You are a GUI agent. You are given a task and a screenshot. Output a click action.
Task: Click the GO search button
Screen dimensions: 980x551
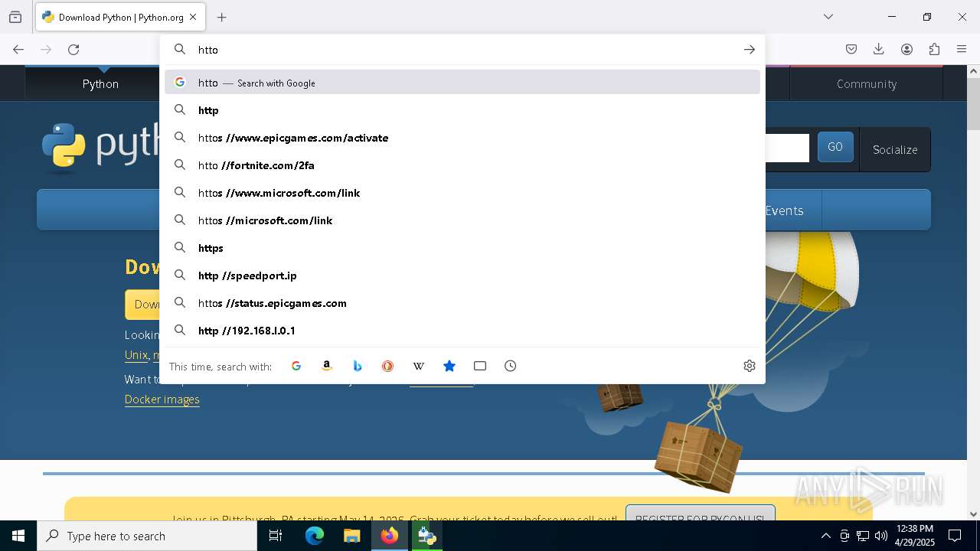[x=835, y=147]
